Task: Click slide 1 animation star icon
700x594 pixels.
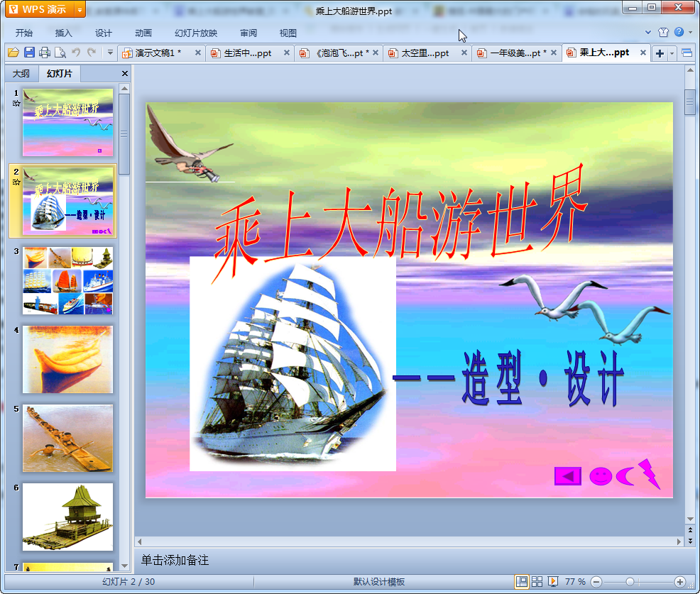Action: [x=16, y=104]
